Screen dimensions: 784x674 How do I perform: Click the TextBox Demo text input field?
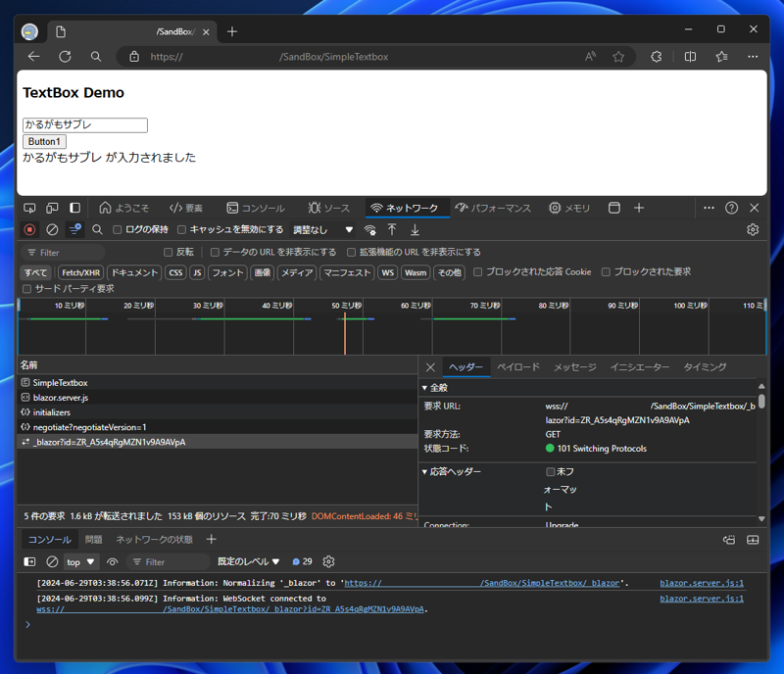pyautogui.click(x=85, y=125)
